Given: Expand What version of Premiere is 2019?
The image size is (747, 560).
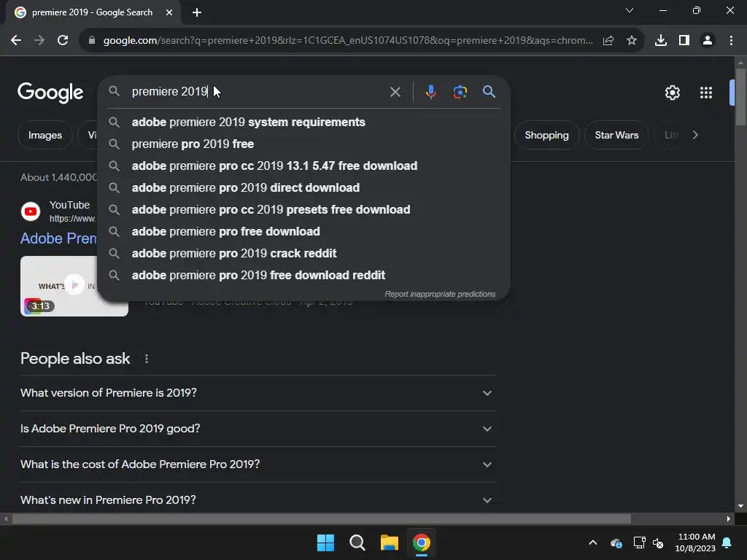Looking at the screenshot, I should coord(258,393).
